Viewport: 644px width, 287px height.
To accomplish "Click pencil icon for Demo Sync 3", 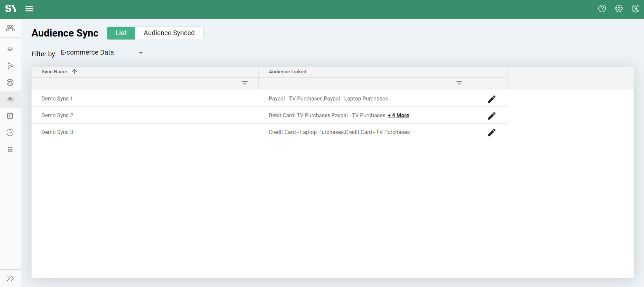I will pyautogui.click(x=491, y=132).
